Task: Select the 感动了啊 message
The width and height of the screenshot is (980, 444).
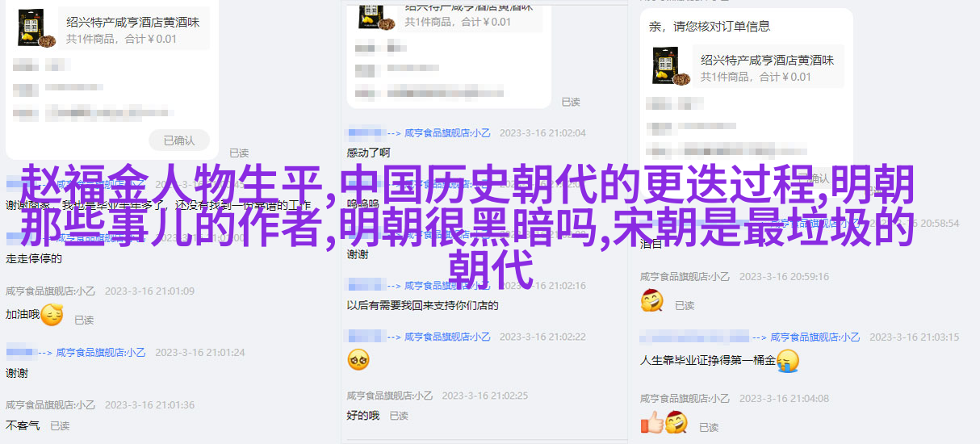Action: (369, 153)
